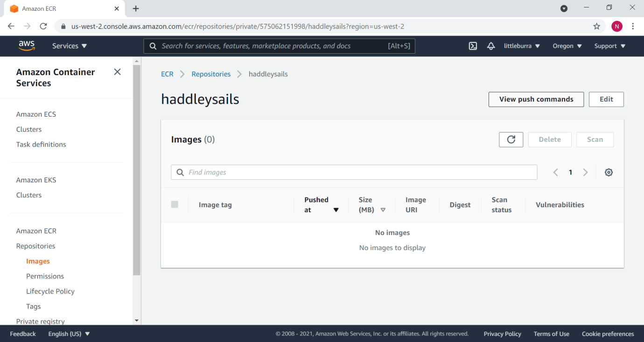The width and height of the screenshot is (644, 342).
Task: Open images table preferences gear
Action: click(609, 172)
